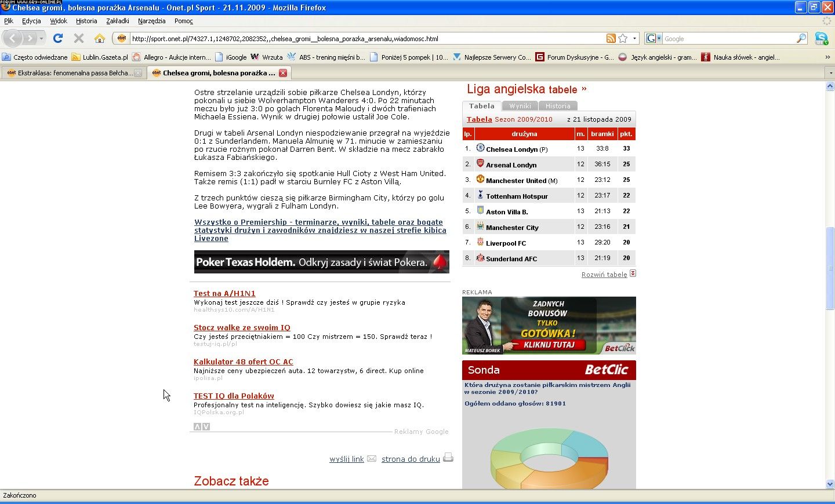
Task: Open the Lublin.Gazeta.pl bookmark
Action: [x=100, y=57]
